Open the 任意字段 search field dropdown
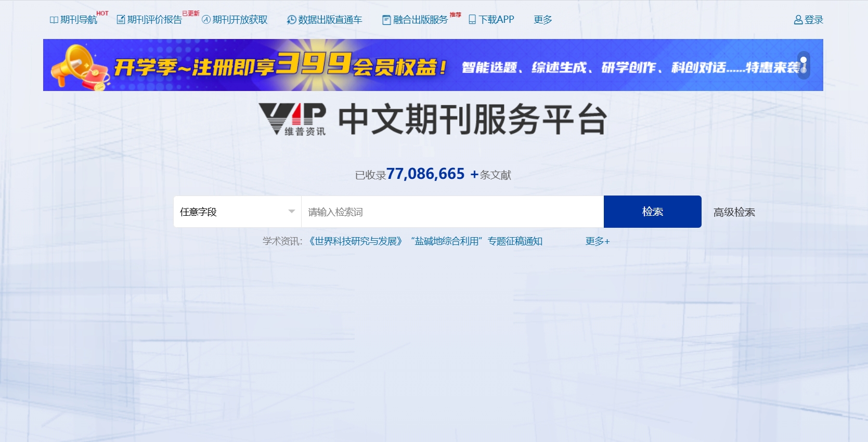 (x=237, y=212)
